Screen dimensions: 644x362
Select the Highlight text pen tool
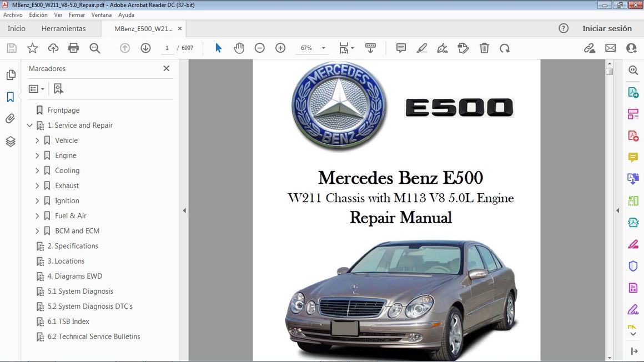click(422, 48)
